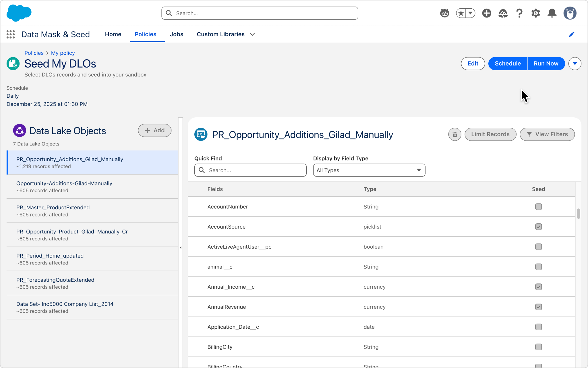Uncheck Seed for AccountSource
This screenshot has width=588, height=368.
[x=538, y=227]
